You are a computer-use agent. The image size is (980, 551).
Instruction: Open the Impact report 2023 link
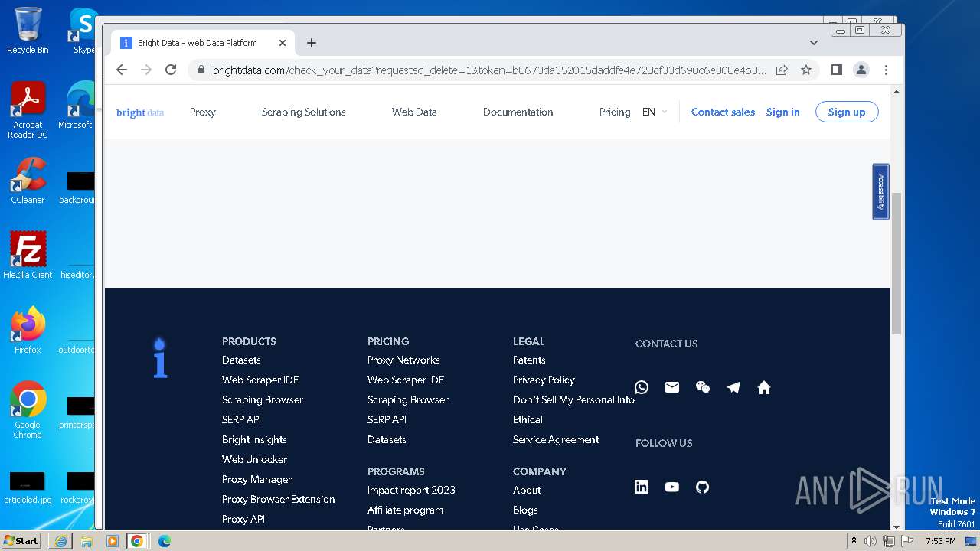point(411,490)
